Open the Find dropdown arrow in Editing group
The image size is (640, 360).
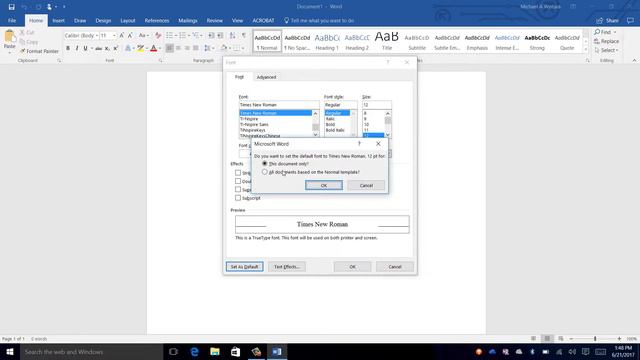[x=615, y=32]
